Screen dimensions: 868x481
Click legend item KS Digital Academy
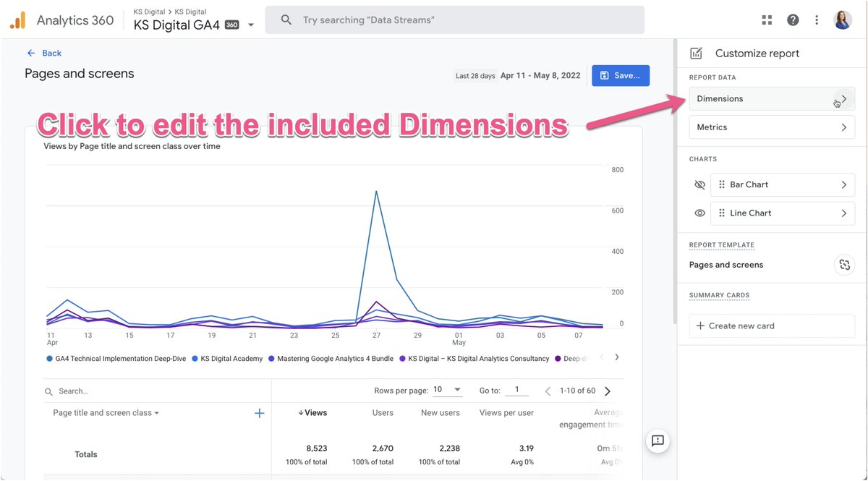pyautogui.click(x=227, y=359)
